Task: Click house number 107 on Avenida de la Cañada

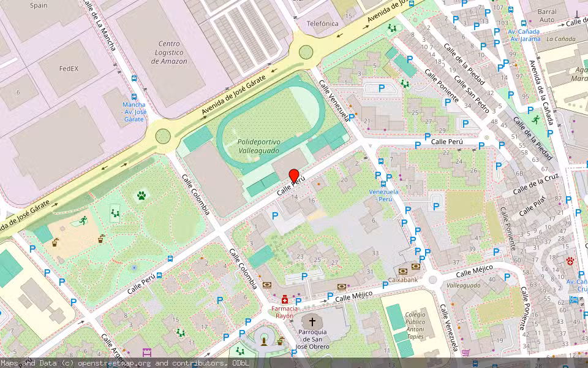Action: click(x=499, y=7)
